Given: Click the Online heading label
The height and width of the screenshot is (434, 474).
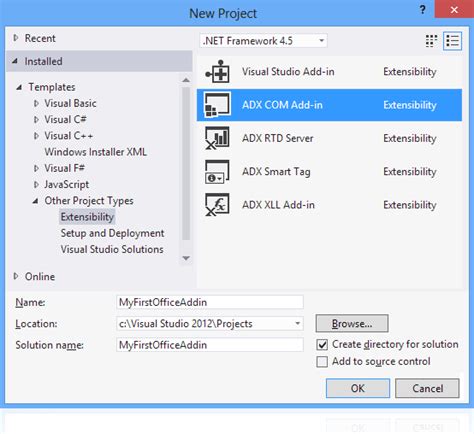Looking at the screenshot, I should tap(40, 276).
